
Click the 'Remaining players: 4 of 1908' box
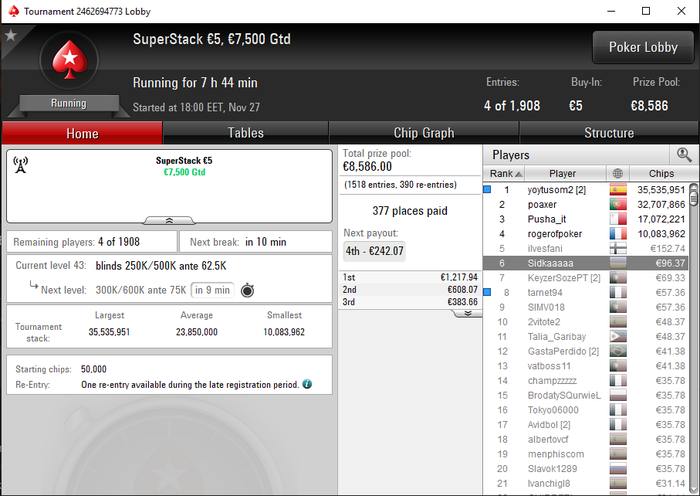click(92, 242)
